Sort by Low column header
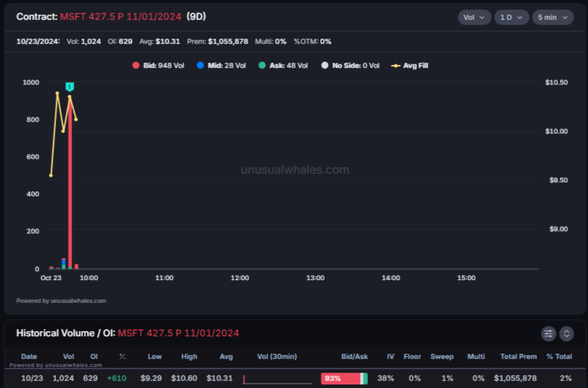588x388 pixels. 154,357
